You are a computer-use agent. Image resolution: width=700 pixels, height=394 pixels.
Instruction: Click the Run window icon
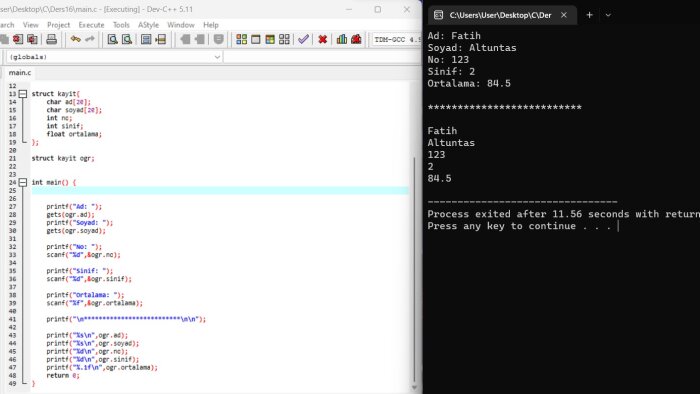pos(256,39)
